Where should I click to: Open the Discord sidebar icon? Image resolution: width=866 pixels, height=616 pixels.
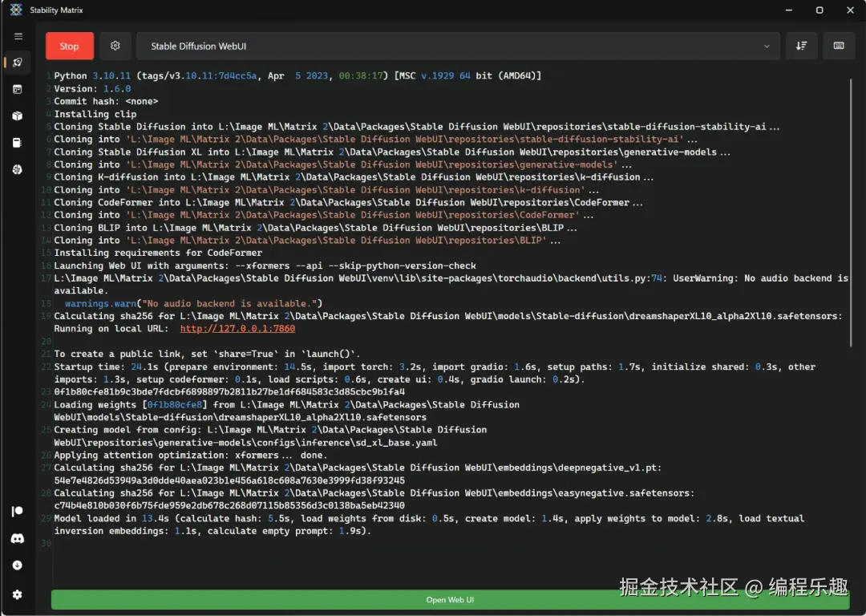(x=18, y=538)
